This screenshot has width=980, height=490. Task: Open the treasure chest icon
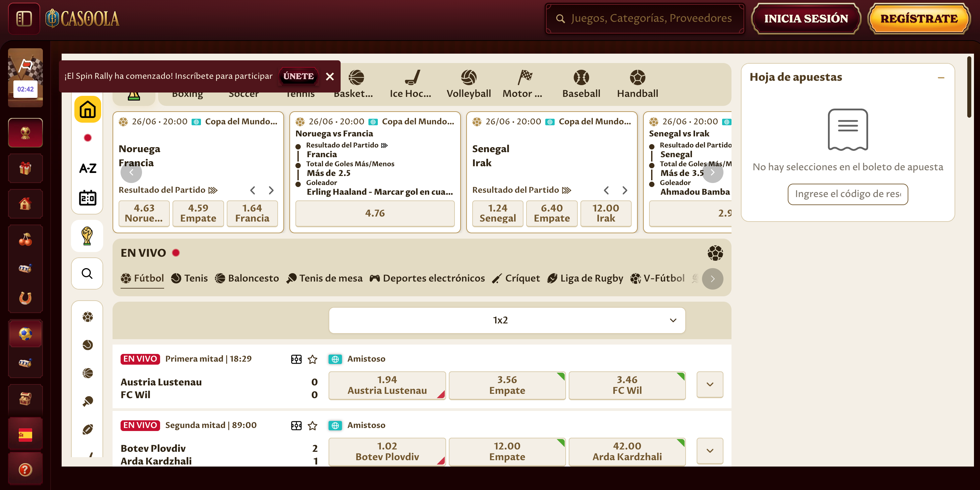25,399
